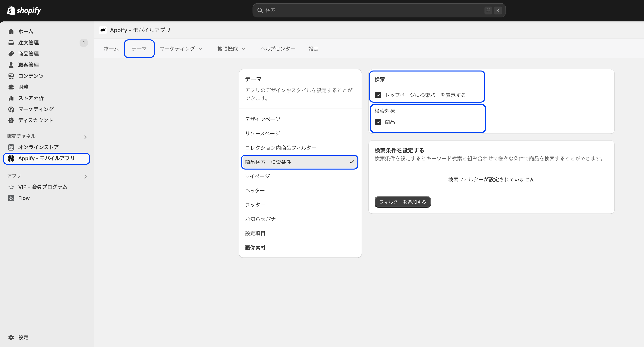This screenshot has width=644, height=347.
Task: Uncheck the 商品 search target checkbox
Action: (378, 122)
